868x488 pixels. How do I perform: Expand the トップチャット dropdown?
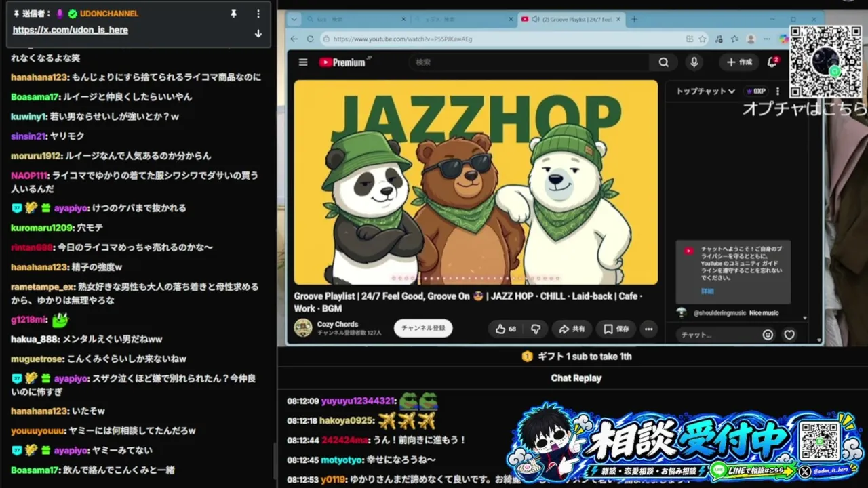pyautogui.click(x=705, y=91)
